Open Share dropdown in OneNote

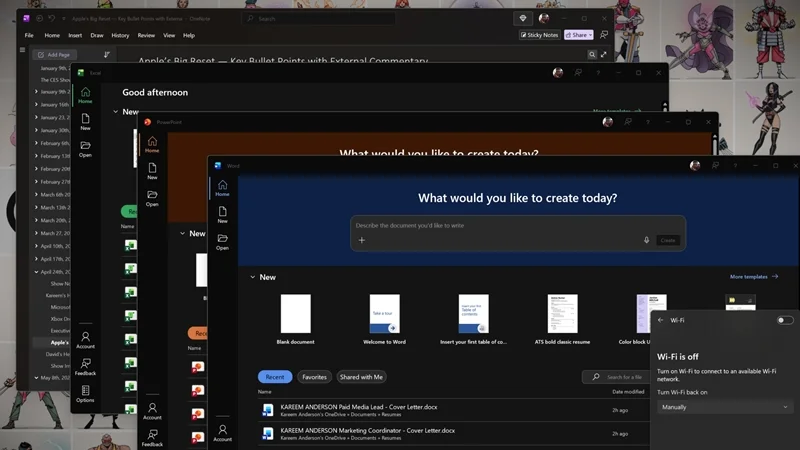[579, 35]
